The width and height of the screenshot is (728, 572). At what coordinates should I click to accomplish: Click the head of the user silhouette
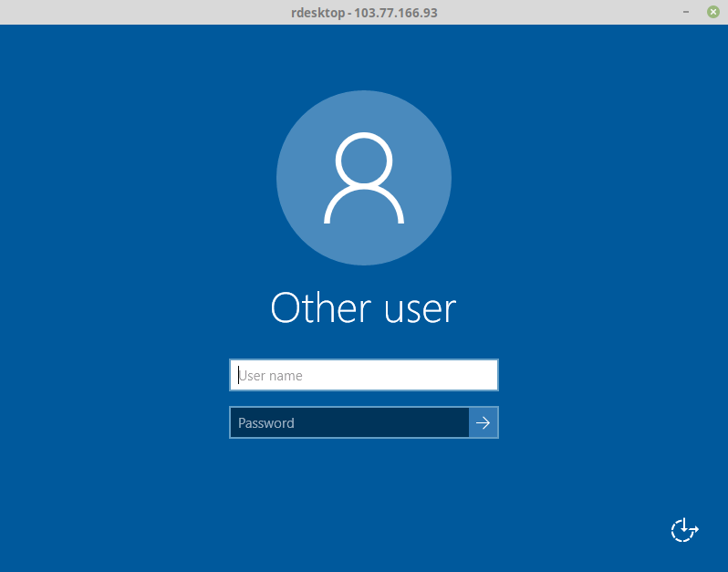364,161
